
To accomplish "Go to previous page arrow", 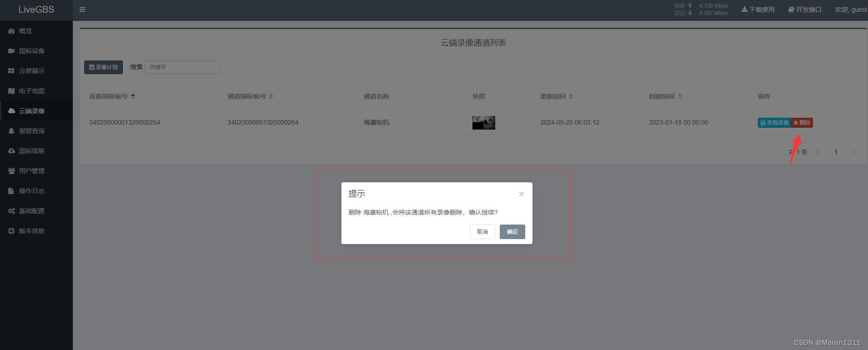I will (x=818, y=152).
